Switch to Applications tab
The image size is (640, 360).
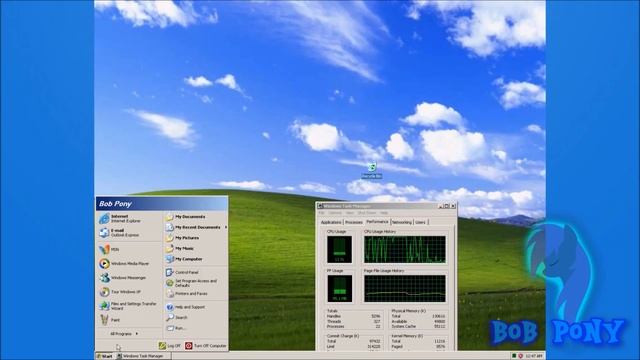pyautogui.click(x=331, y=222)
